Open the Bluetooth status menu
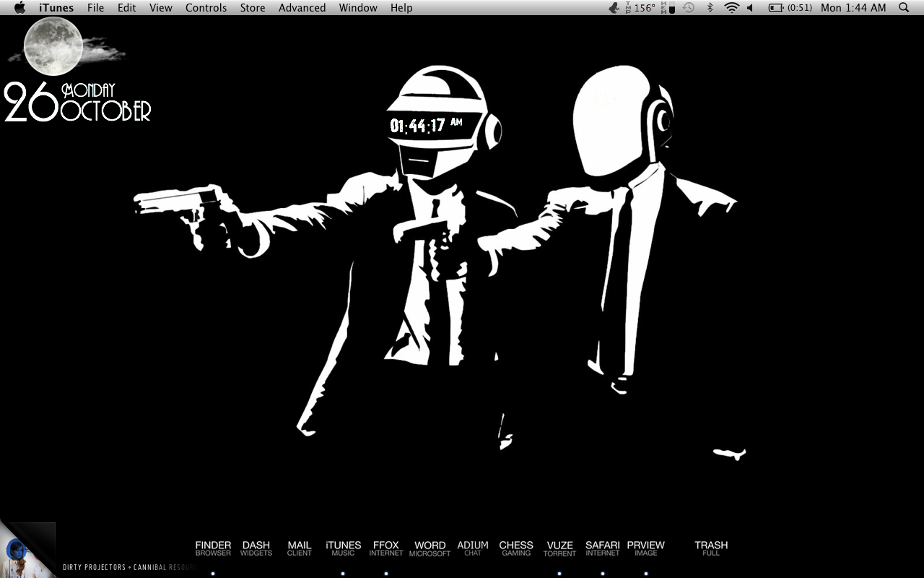Image resolution: width=924 pixels, height=578 pixels. click(x=710, y=7)
